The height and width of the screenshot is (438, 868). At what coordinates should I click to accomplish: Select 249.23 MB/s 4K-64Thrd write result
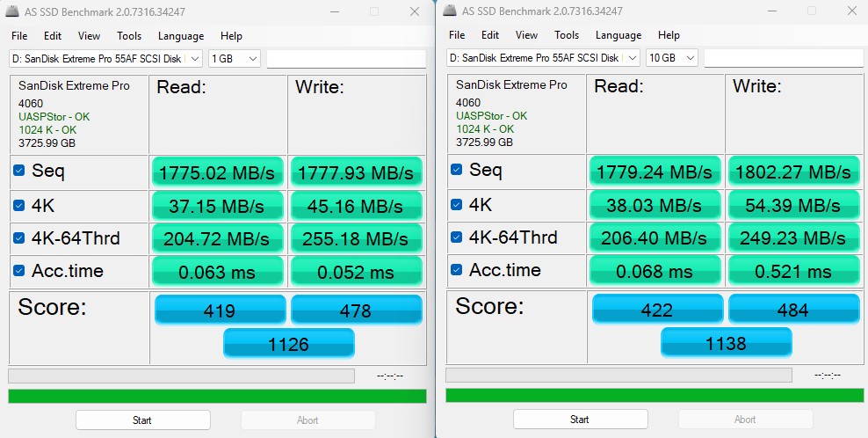(x=793, y=237)
